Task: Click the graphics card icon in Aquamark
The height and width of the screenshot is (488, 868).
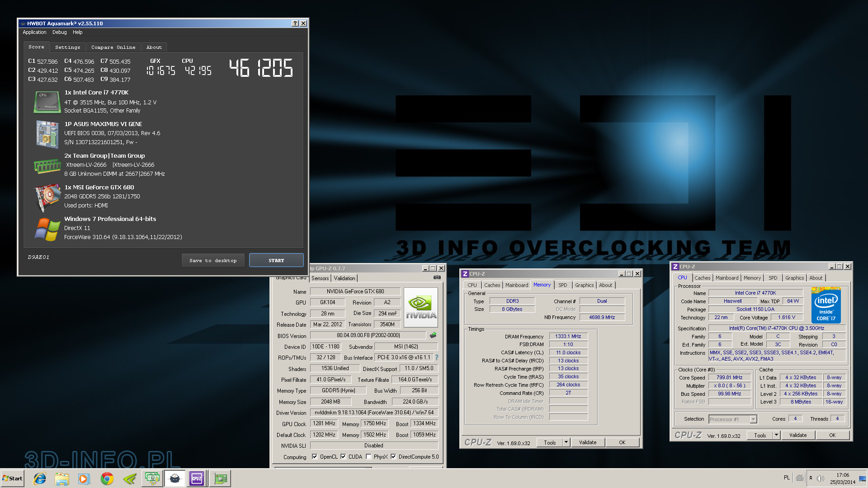Action: click(47, 197)
